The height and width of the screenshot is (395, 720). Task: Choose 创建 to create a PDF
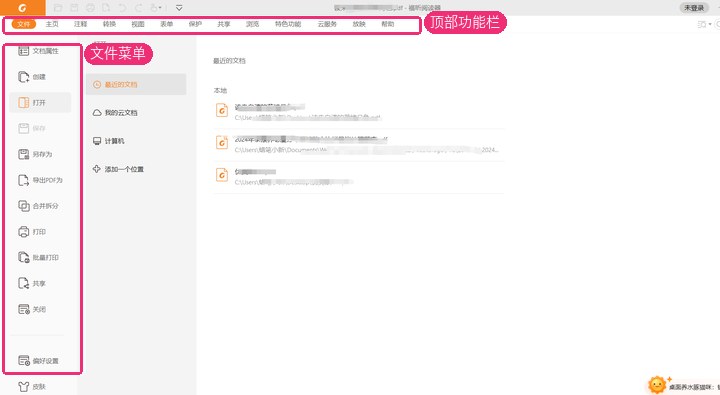(x=32, y=77)
